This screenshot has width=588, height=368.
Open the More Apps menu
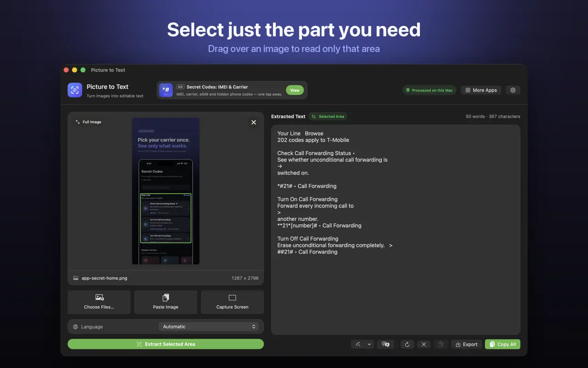[481, 90]
